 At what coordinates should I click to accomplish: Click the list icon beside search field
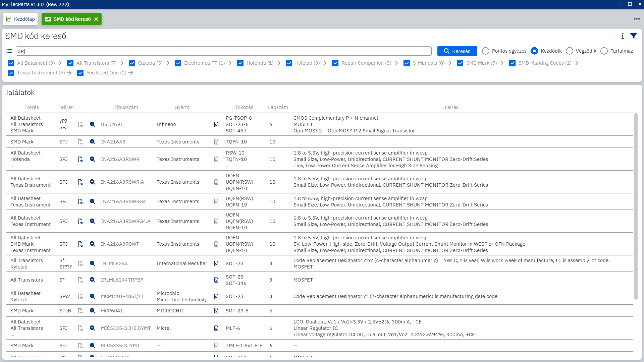9,51
